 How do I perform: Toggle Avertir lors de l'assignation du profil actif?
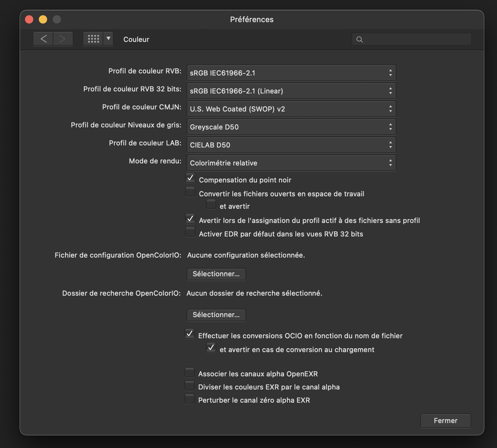click(190, 218)
